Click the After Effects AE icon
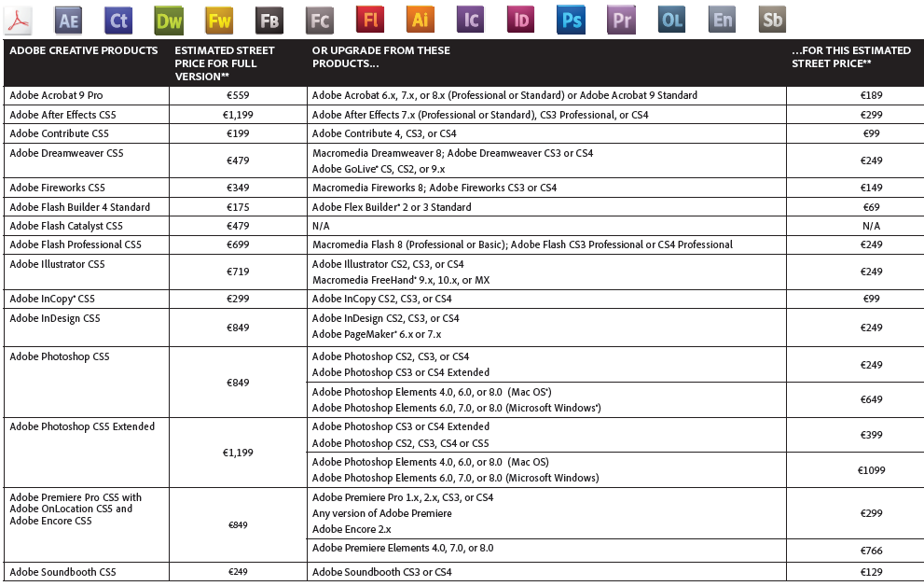924x586 pixels. pos(68,21)
